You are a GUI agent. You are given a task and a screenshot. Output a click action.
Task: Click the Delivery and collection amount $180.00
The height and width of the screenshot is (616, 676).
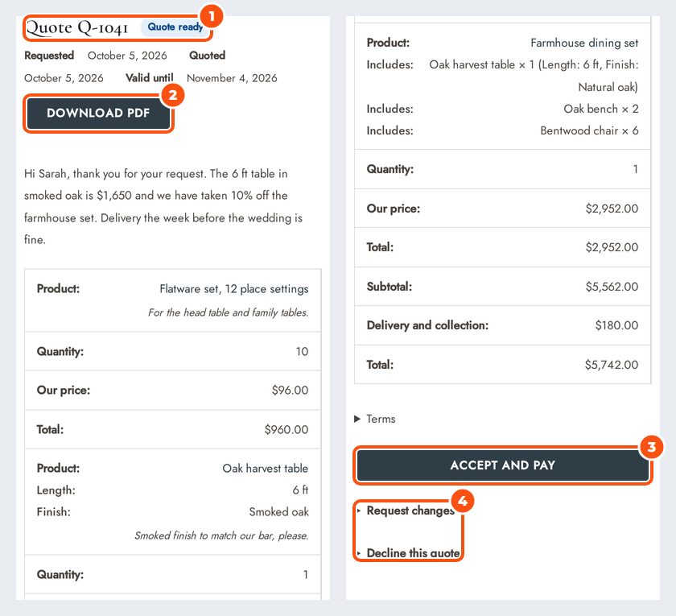616,325
